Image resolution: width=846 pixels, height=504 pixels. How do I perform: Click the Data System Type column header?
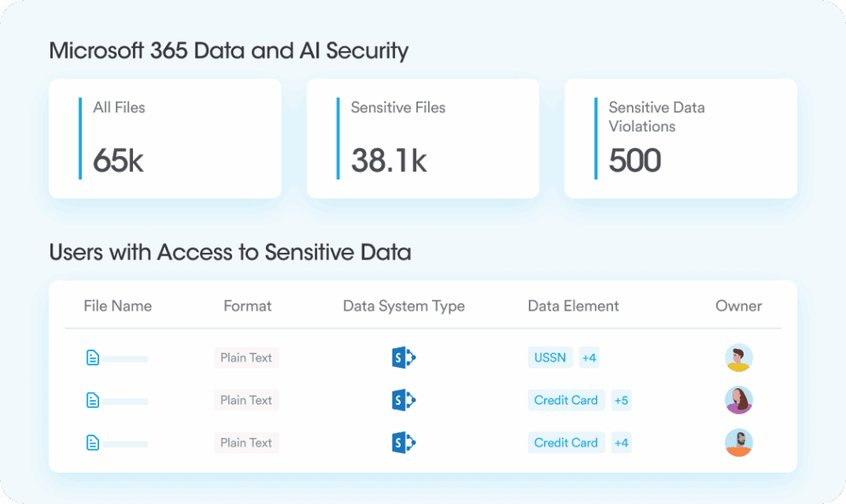click(403, 306)
